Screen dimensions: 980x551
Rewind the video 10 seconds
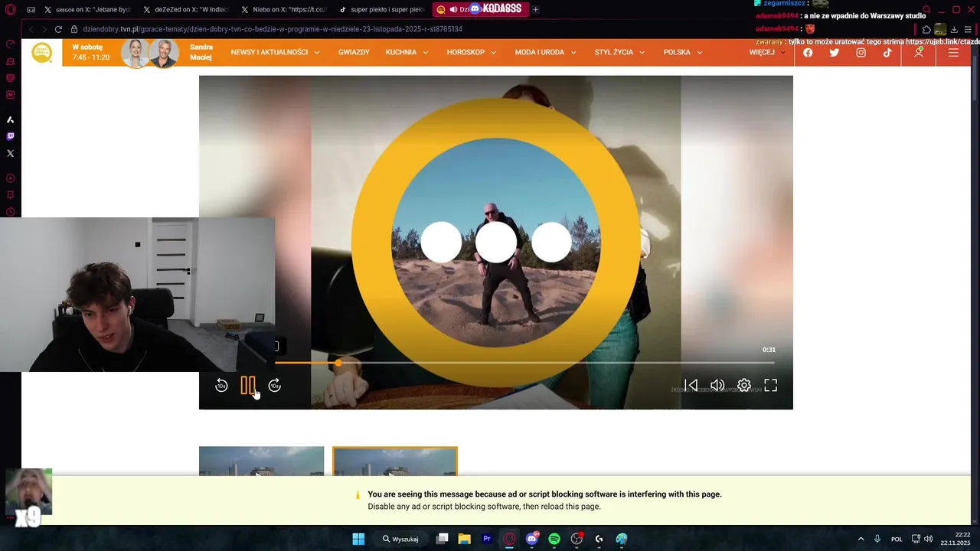click(x=221, y=386)
